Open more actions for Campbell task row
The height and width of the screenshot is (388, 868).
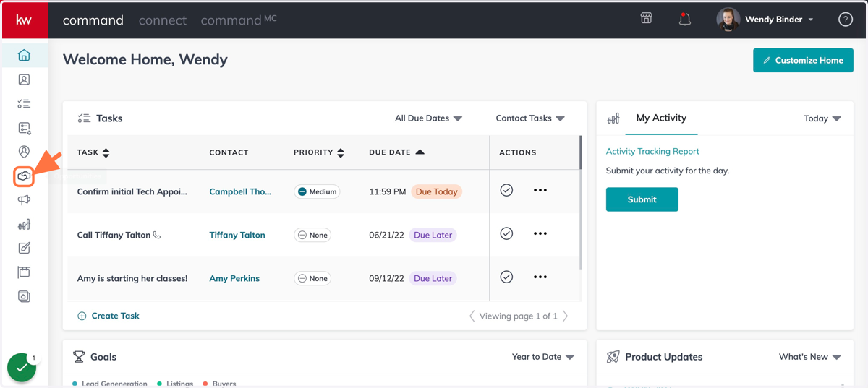pyautogui.click(x=540, y=190)
